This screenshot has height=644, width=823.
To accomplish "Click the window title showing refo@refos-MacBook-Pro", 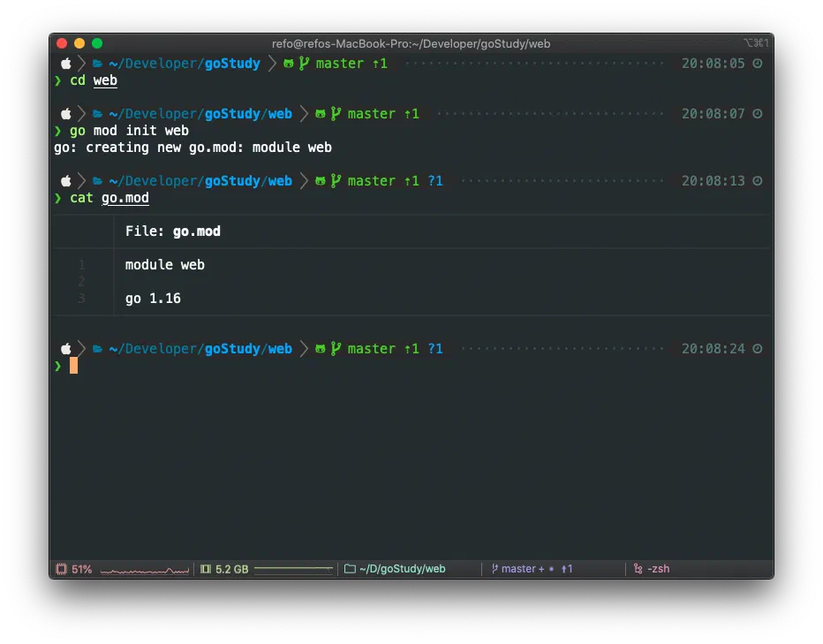I will click(411, 43).
